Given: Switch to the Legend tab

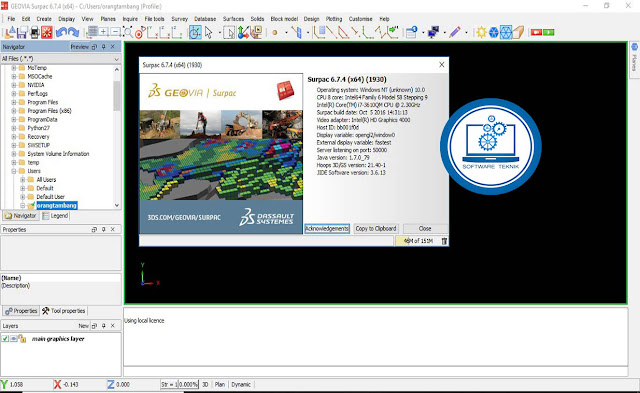Looking at the screenshot, I should [56, 216].
